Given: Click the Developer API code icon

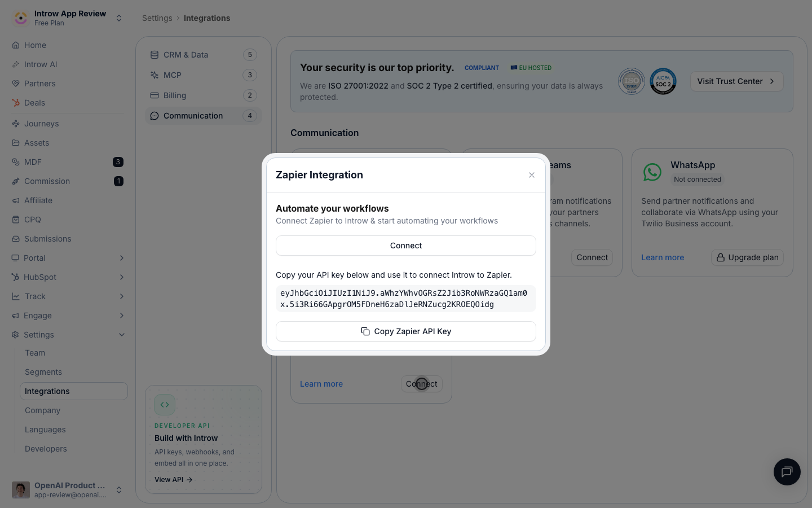Looking at the screenshot, I should pos(165,405).
